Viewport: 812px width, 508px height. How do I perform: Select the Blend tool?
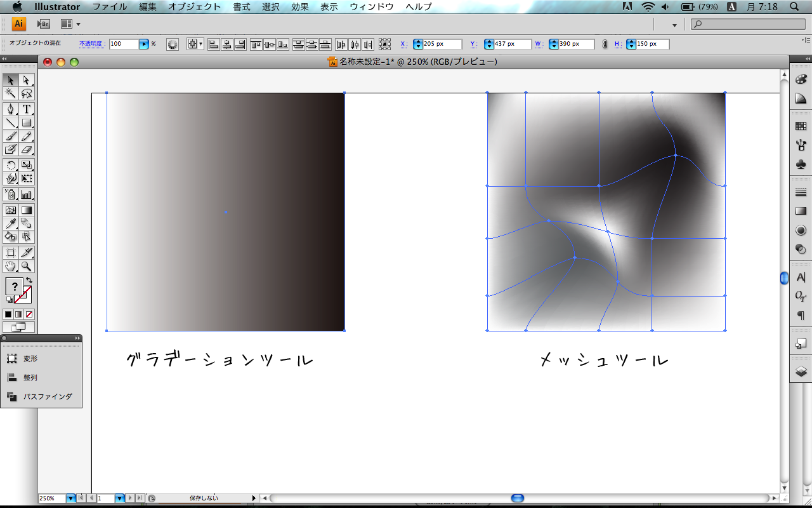tap(27, 224)
